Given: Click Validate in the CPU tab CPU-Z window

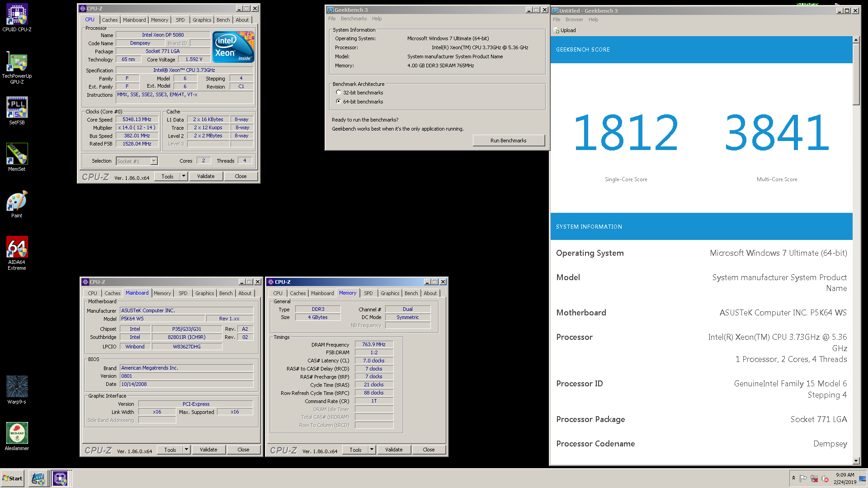Looking at the screenshot, I should (206, 176).
